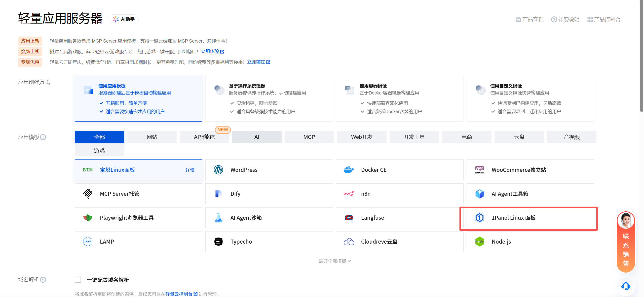Switch to the MCP template tab
The height and width of the screenshot is (297, 644).
click(309, 137)
